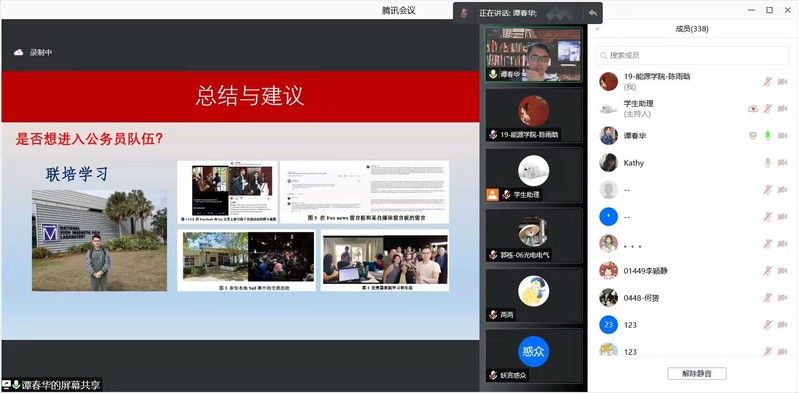Toggle 谭春华's green microphone icon
Screen dimensions: 798x393
pos(767,135)
